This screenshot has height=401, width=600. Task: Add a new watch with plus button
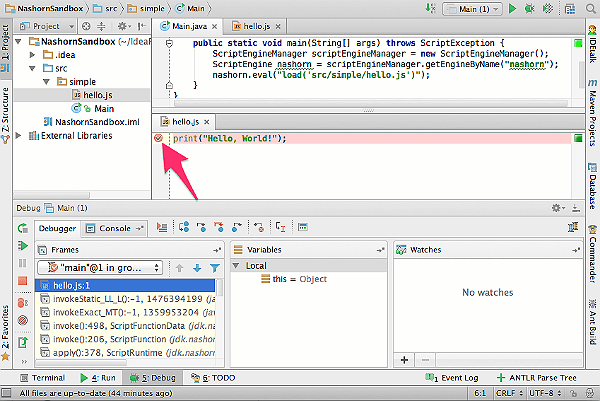(x=404, y=360)
